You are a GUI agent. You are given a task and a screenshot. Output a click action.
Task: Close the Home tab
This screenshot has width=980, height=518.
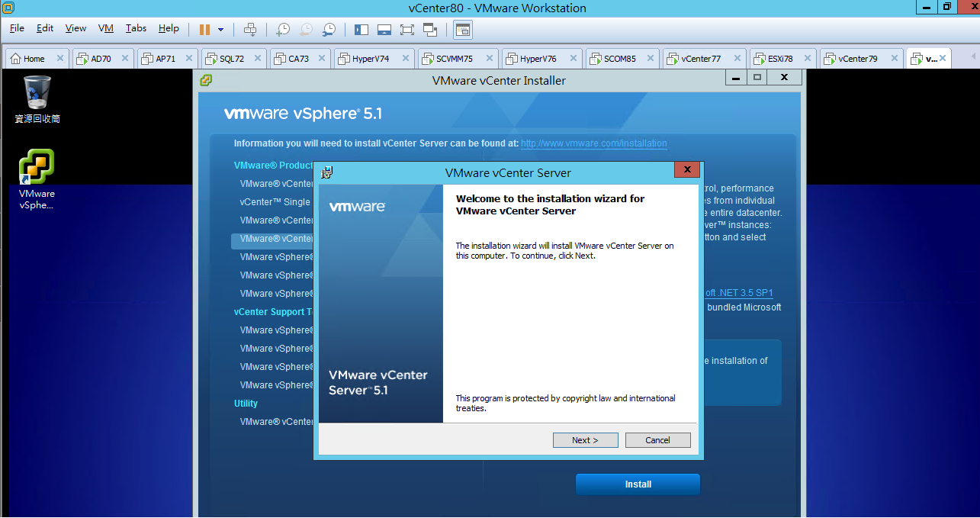click(59, 58)
